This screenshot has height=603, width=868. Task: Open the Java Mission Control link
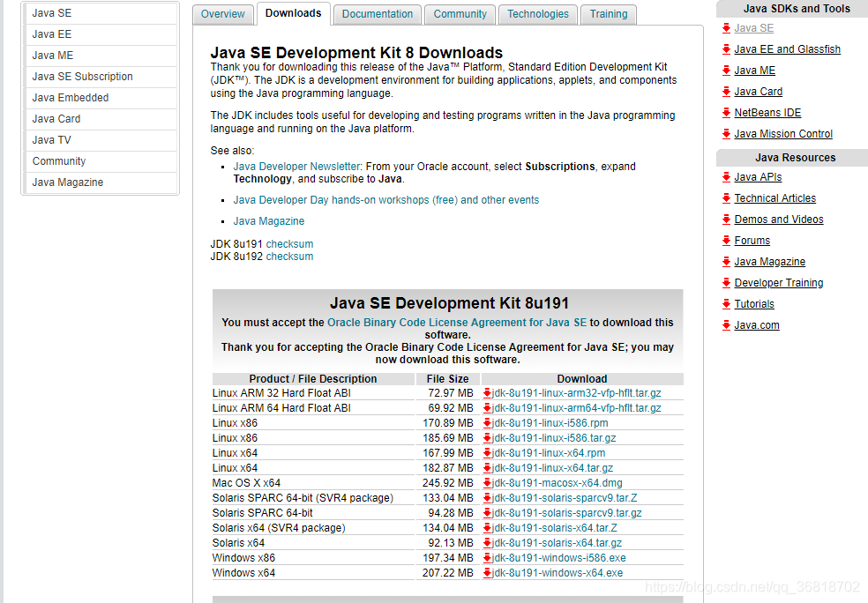pyautogui.click(x=783, y=134)
